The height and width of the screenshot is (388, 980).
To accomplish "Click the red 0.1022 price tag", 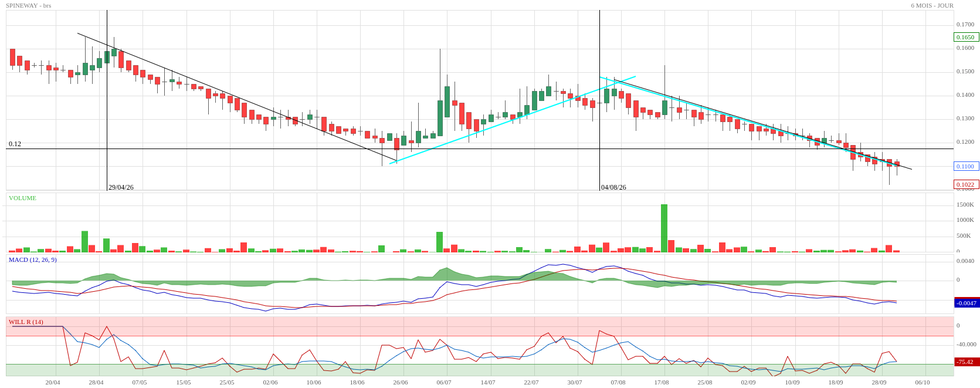I will [x=967, y=184].
